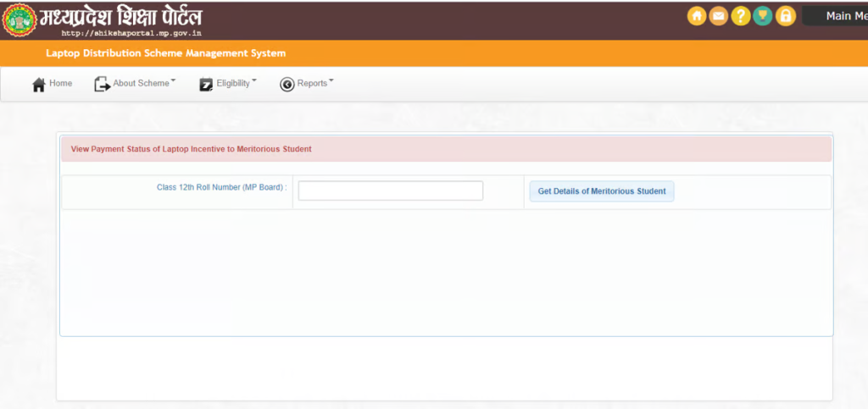The width and height of the screenshot is (868, 409).
Task: Click the padlock login icon
Action: click(x=786, y=16)
